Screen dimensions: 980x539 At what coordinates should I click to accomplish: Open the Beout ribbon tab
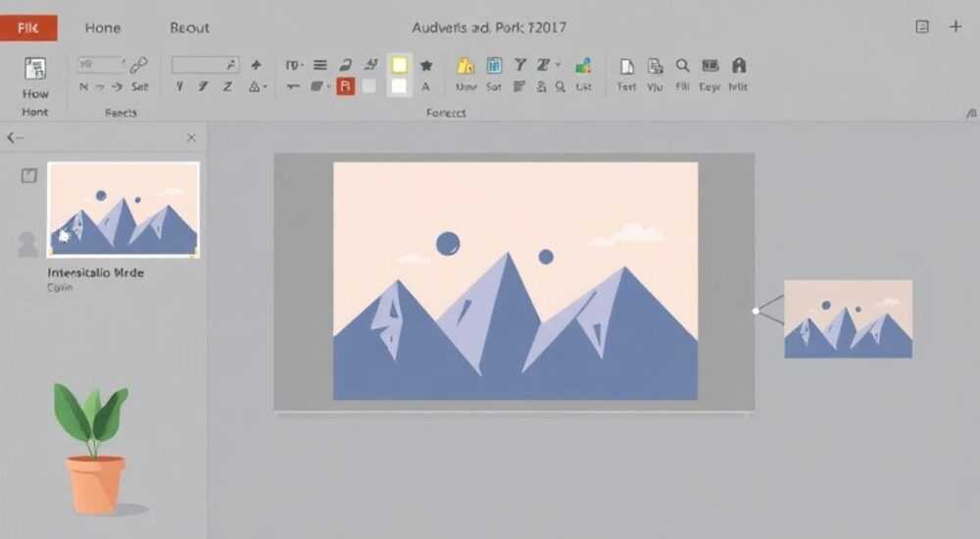(x=189, y=27)
